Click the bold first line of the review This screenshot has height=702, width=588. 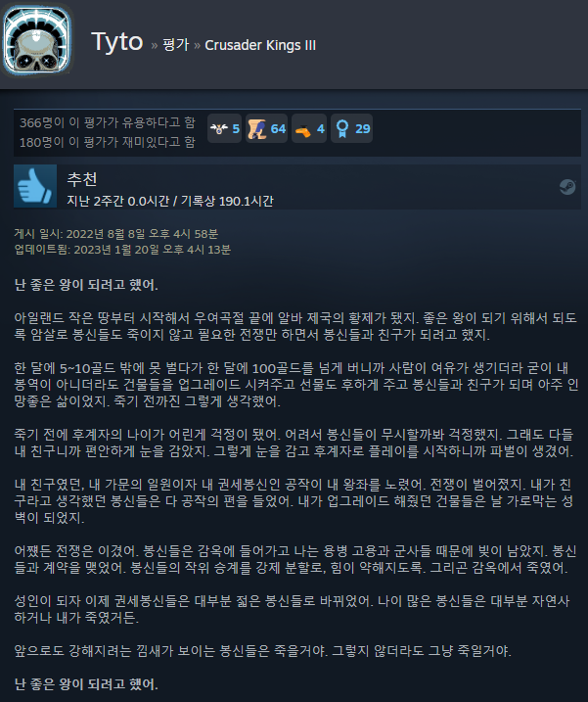(86, 285)
